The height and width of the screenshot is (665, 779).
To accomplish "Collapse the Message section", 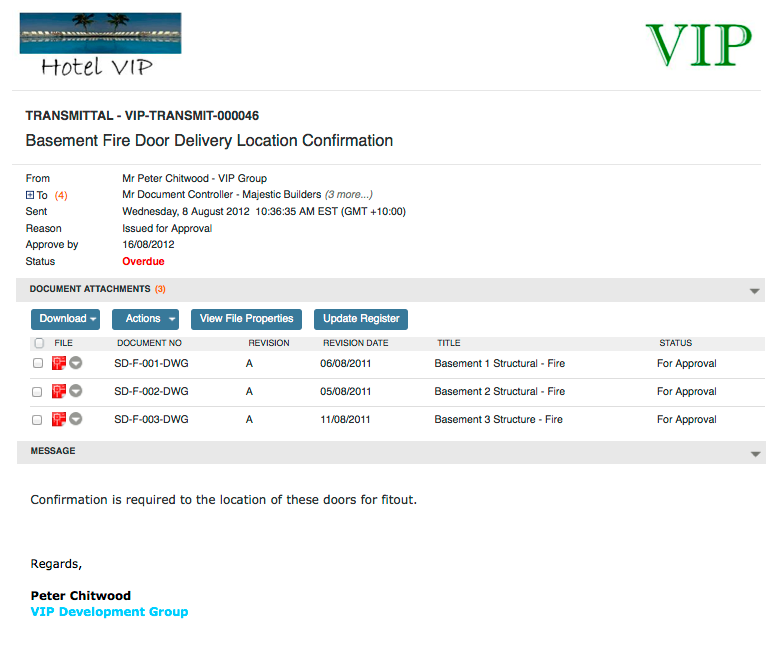I will click(755, 453).
